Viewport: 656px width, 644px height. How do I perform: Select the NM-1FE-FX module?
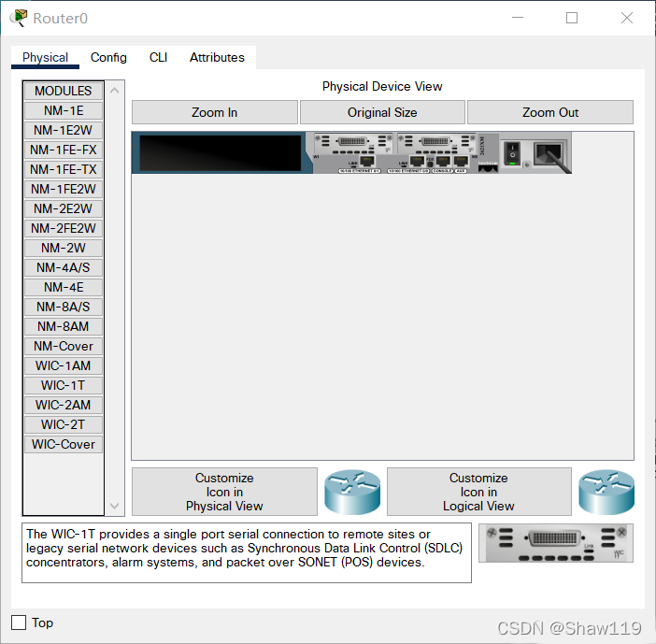[x=64, y=150]
